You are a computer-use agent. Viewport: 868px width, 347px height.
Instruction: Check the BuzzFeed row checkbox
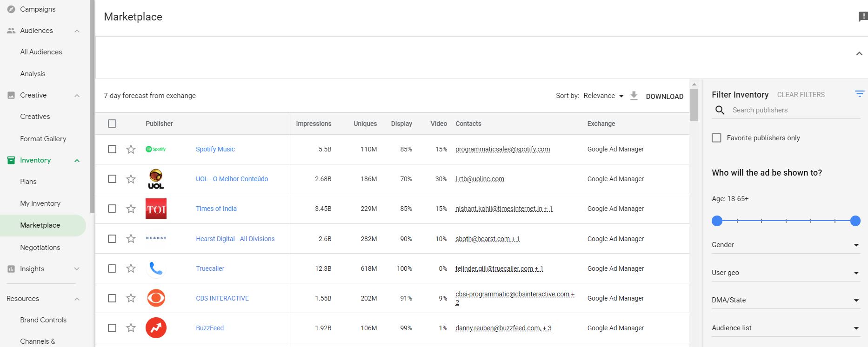(x=112, y=328)
